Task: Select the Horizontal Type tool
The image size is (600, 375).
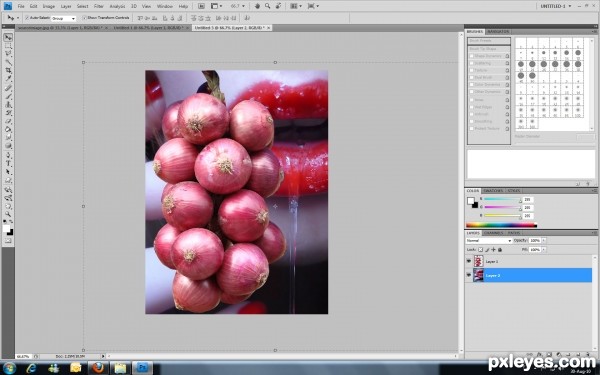Action: tap(8, 163)
